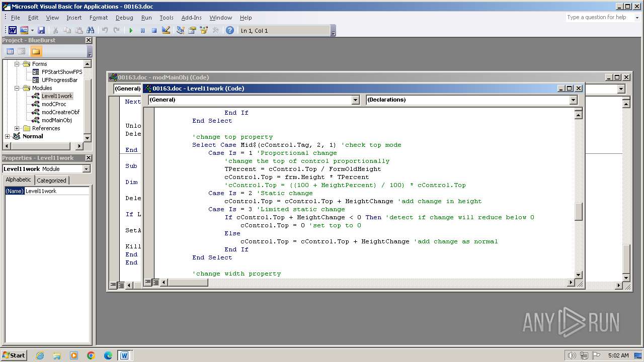The image size is (644, 362).
Task: Save the document with the floppy icon
Action: (41, 31)
